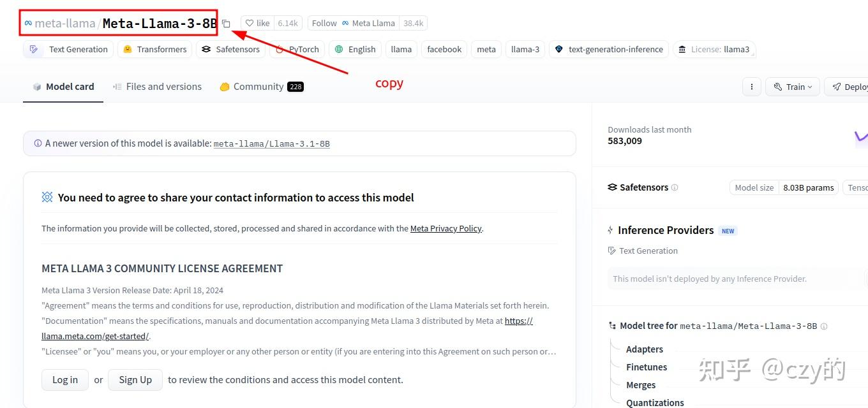
Task: Open the Meta-Llama-3-8B model name link
Action: coord(160,24)
